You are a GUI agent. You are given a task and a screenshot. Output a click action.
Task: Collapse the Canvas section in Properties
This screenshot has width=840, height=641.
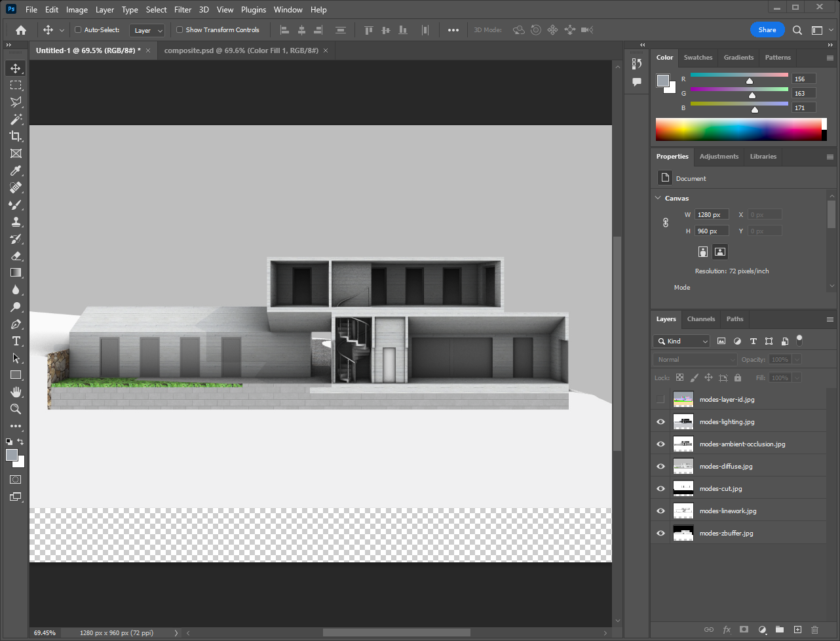pyautogui.click(x=658, y=198)
